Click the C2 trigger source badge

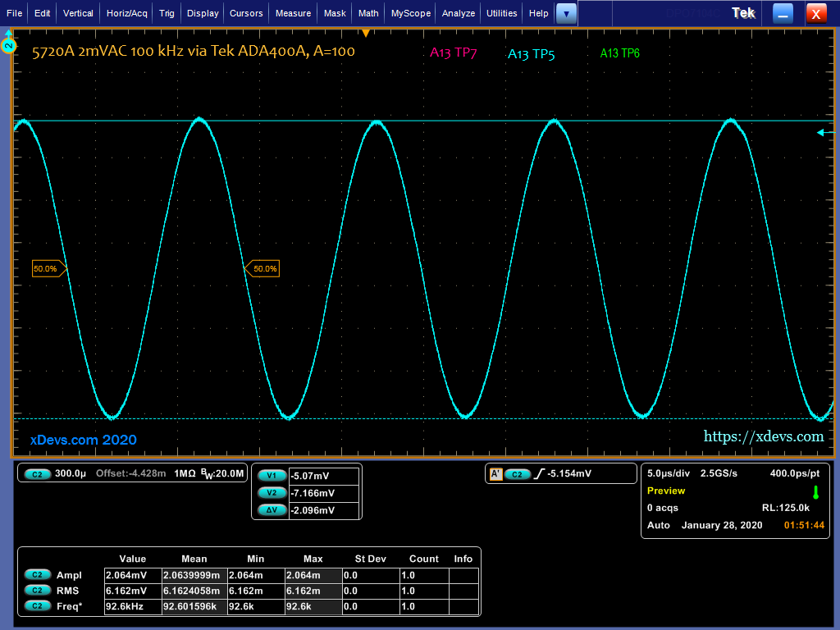click(x=517, y=474)
